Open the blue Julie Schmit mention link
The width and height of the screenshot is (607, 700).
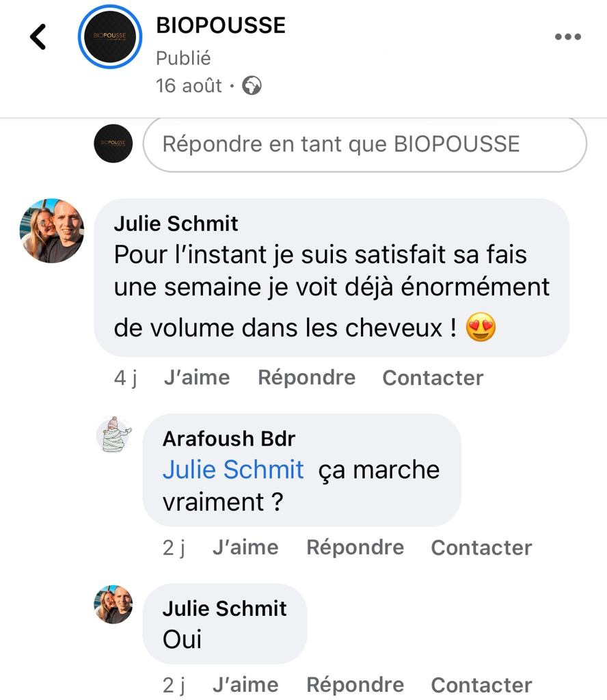pyautogui.click(x=233, y=470)
